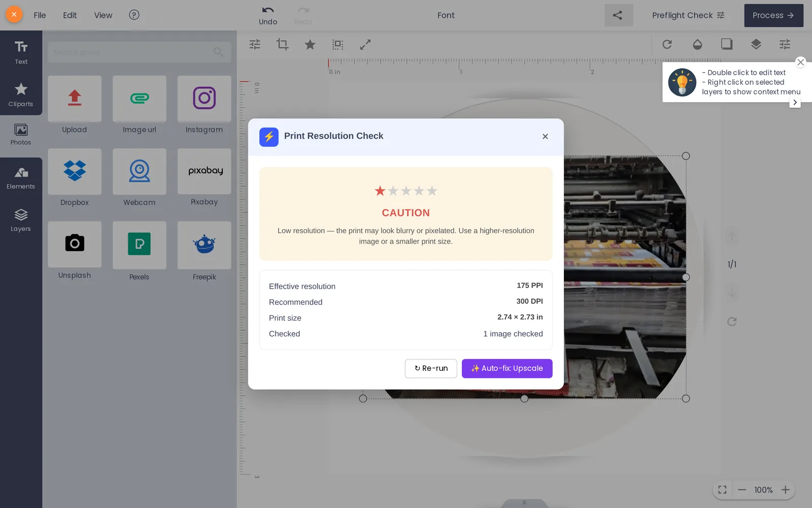Open the Elements panel
The height and width of the screenshot is (508, 812).
pos(21,178)
